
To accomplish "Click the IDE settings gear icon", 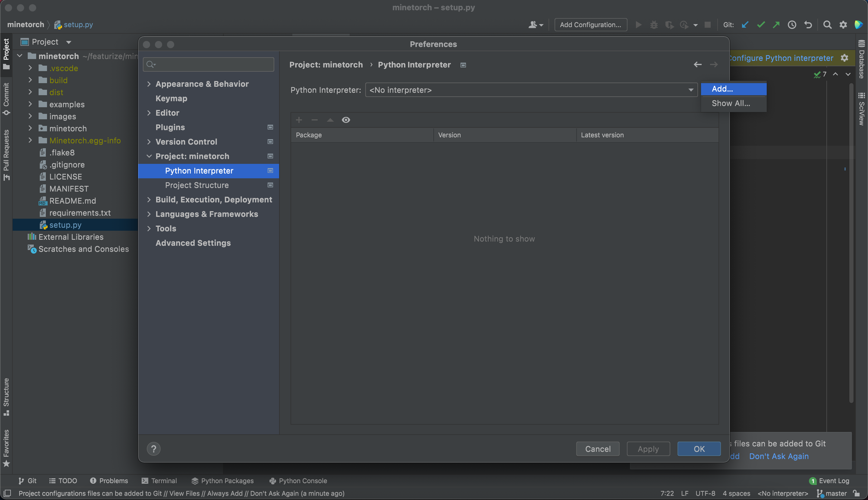I will [843, 25].
